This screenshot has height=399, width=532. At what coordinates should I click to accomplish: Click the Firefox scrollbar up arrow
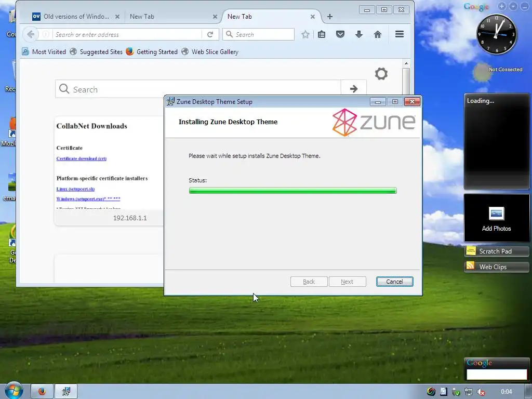[x=406, y=64]
